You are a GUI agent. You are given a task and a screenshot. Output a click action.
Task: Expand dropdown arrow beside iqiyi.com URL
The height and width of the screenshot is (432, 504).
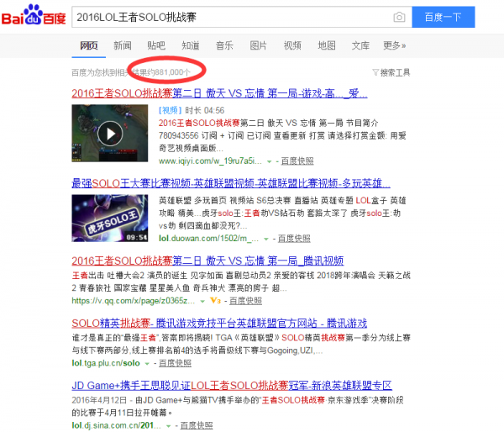click(x=269, y=160)
